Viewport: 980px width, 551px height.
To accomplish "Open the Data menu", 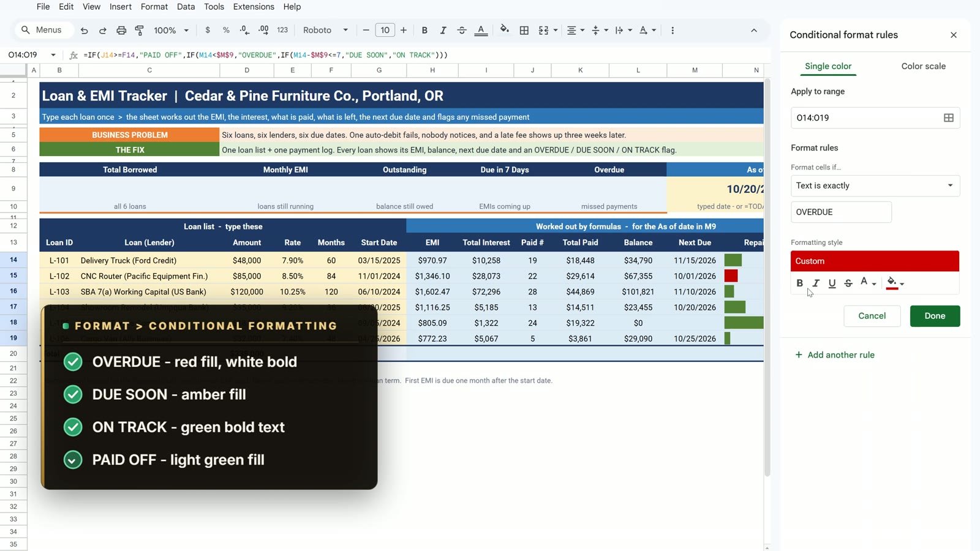I will tap(186, 7).
